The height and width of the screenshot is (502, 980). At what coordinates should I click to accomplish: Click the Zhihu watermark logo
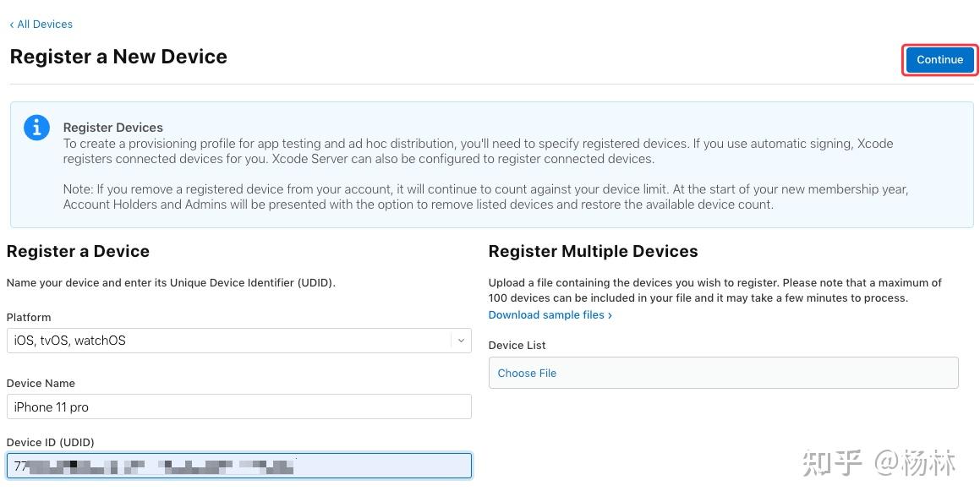(x=832, y=463)
